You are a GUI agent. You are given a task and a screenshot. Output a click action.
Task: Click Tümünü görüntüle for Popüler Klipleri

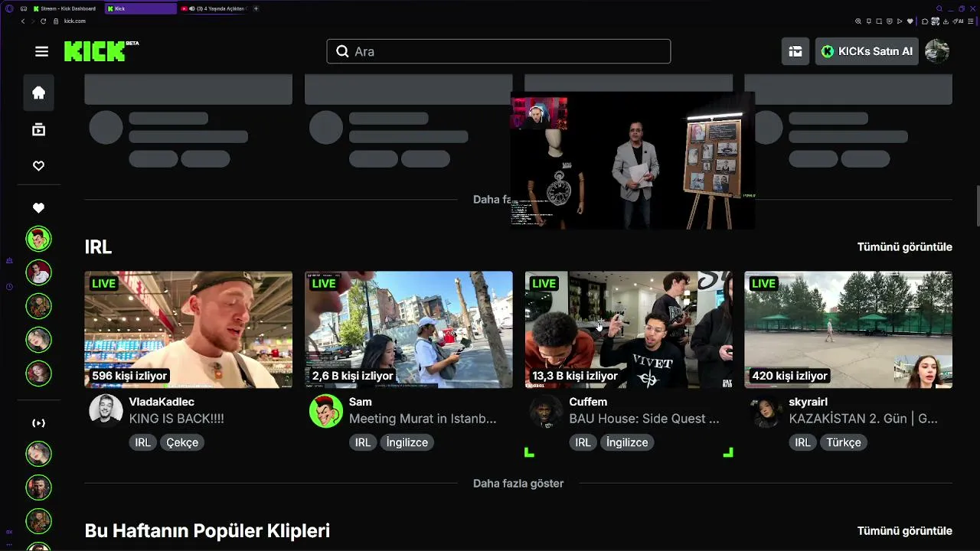coord(904,530)
